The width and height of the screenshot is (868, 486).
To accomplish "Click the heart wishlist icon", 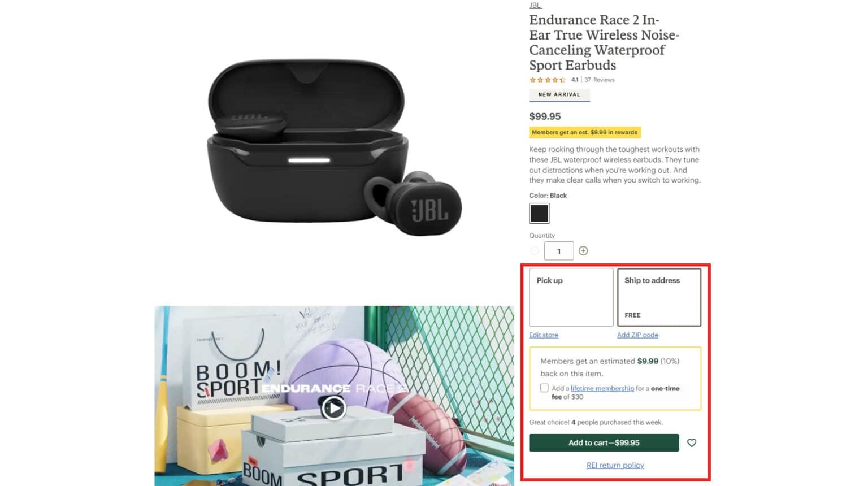I will (692, 443).
